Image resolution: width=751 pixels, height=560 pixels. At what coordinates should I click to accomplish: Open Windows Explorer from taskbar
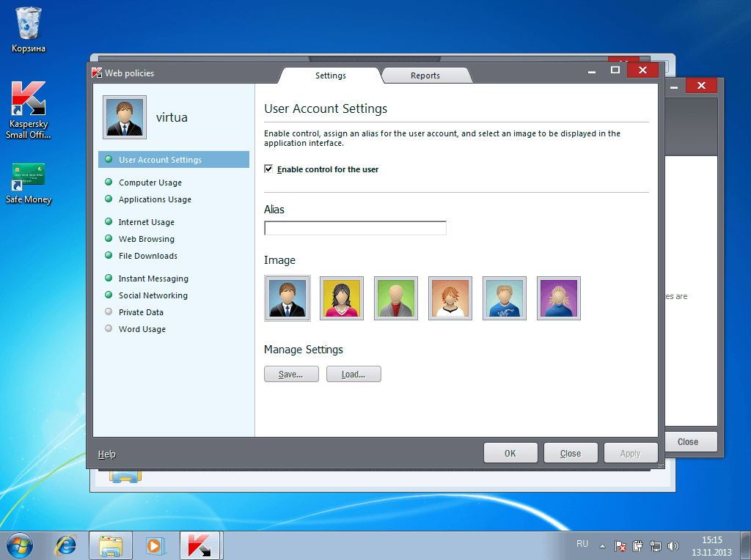(111, 545)
